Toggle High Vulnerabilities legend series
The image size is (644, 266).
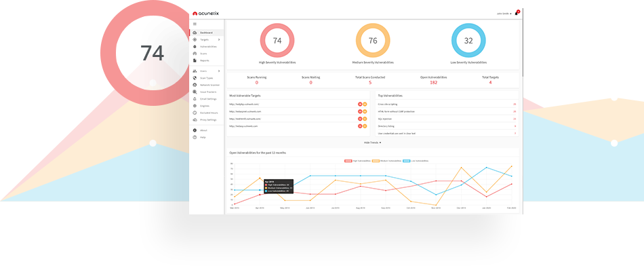coord(358,161)
